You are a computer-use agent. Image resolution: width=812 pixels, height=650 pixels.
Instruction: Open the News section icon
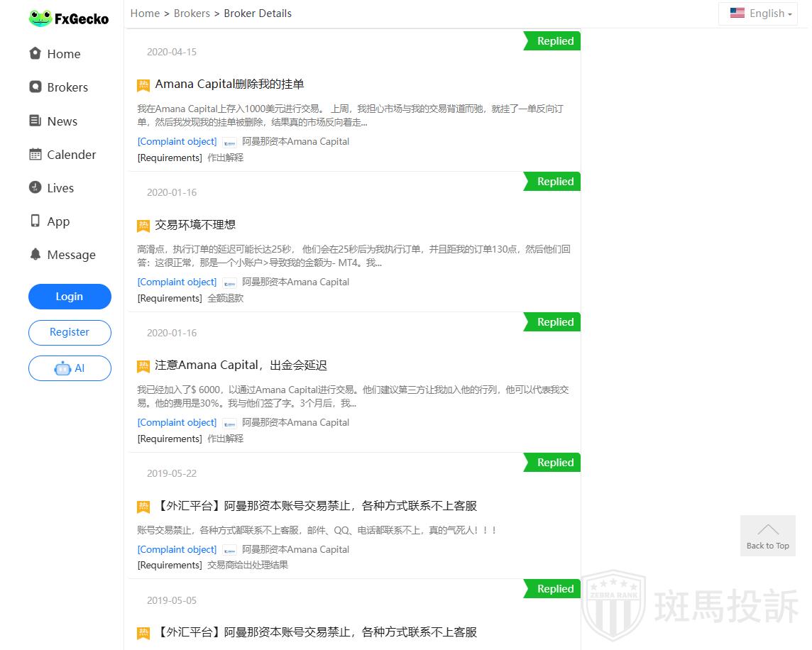tap(35, 121)
